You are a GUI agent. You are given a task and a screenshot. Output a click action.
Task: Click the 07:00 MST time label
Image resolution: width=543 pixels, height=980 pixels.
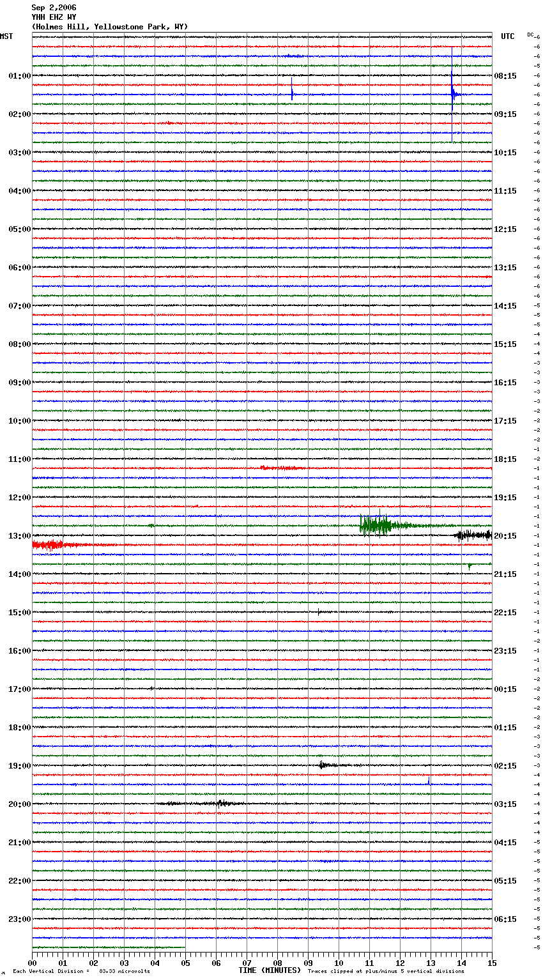click(x=20, y=306)
